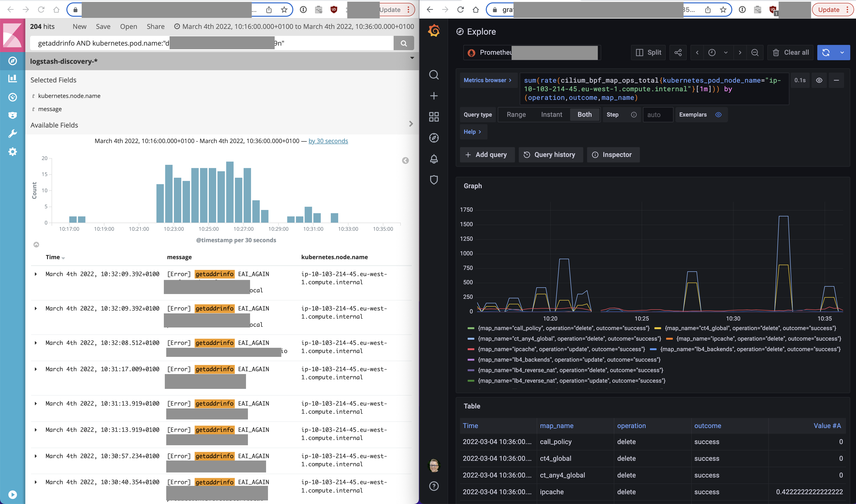Expand the logstash-discovery-* index pattern dropdown

coord(412,58)
